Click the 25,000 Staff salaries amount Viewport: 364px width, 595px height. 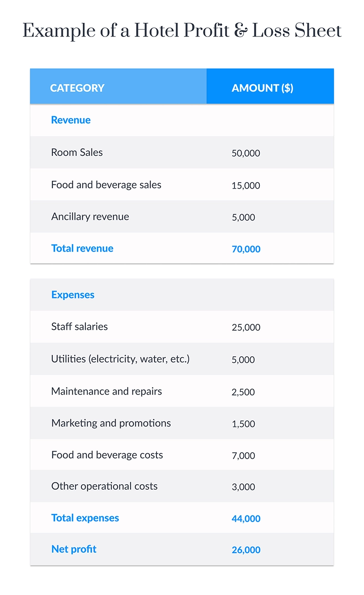246,328
